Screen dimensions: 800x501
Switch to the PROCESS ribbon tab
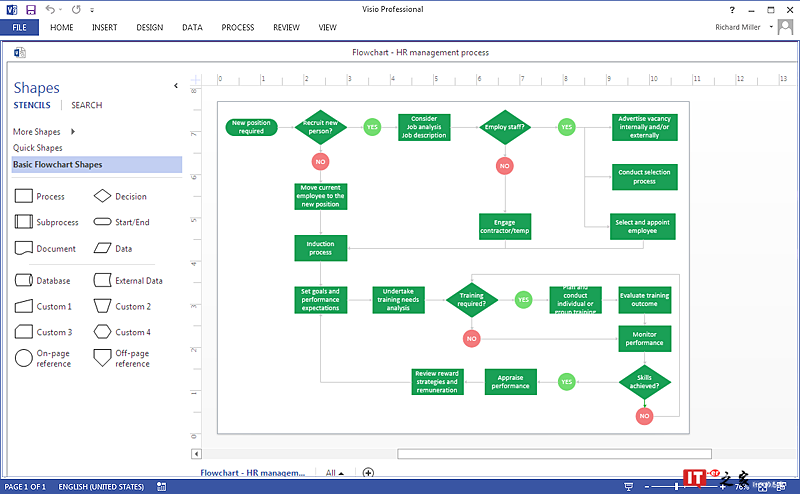[237, 28]
